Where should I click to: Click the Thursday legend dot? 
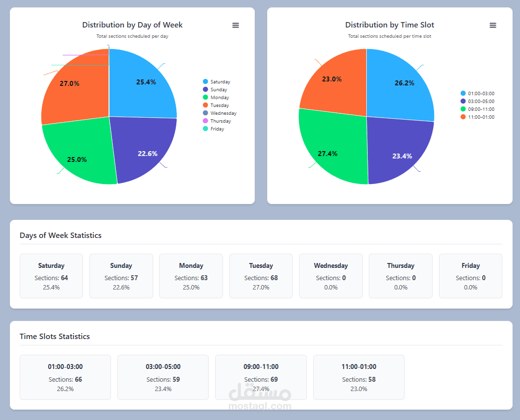pos(205,121)
